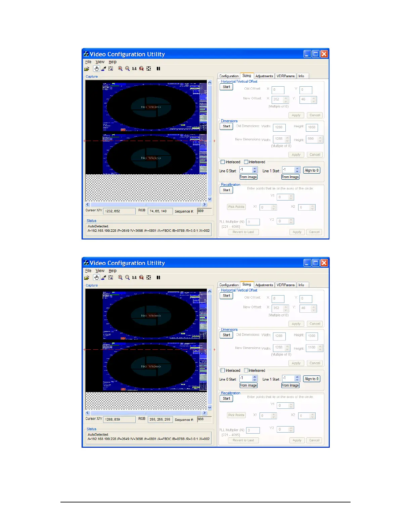Image resolution: width=411 pixels, height=532 pixels.
Task: Decrease Line 1 Start in sequence 889 window
Action: [297, 172]
